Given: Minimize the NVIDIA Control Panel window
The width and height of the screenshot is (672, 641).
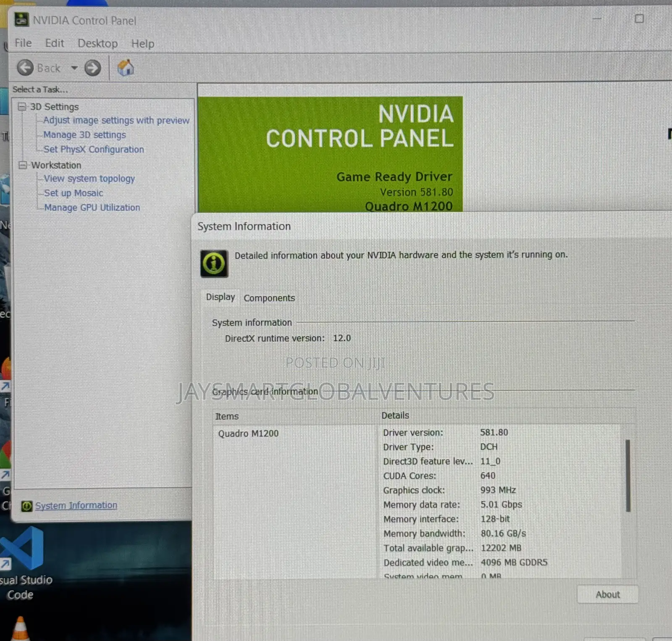Looking at the screenshot, I should [597, 18].
